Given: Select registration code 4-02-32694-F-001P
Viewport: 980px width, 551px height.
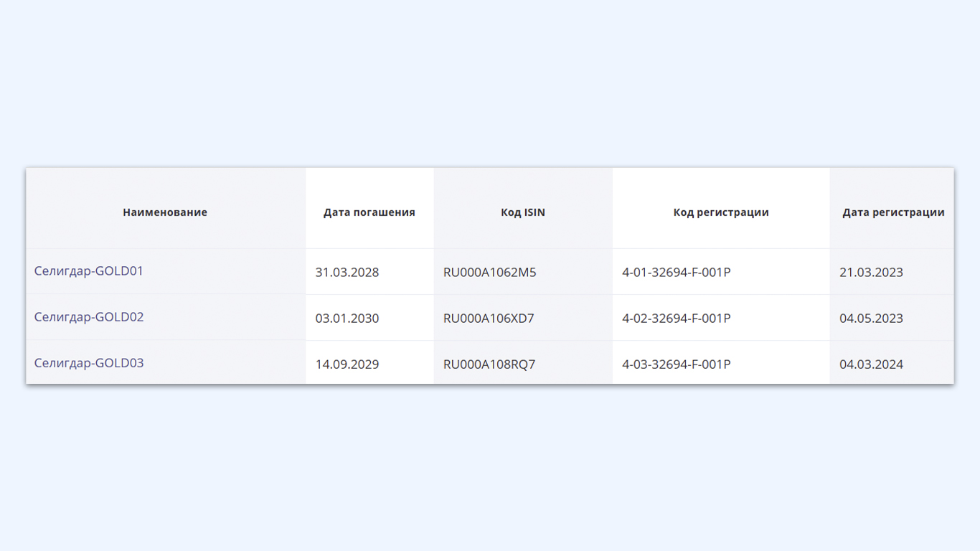Looking at the screenshot, I should (677, 319).
